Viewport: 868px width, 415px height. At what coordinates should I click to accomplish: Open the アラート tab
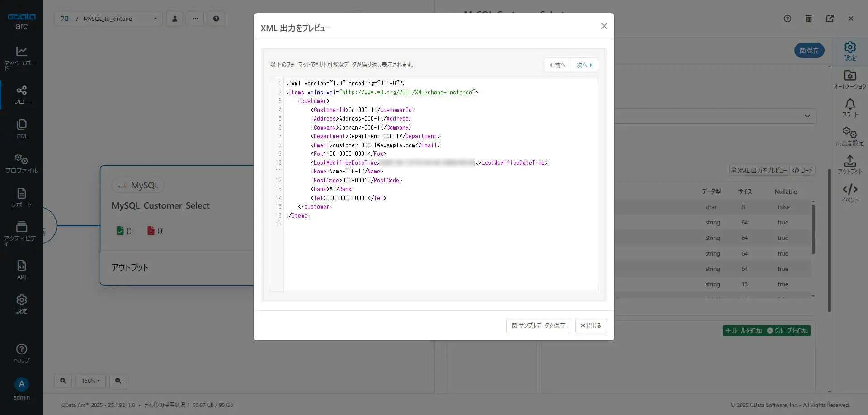click(x=850, y=108)
